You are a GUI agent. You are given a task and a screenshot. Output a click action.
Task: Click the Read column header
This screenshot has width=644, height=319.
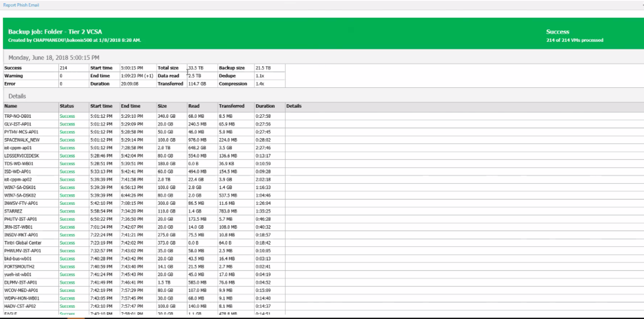[194, 106]
